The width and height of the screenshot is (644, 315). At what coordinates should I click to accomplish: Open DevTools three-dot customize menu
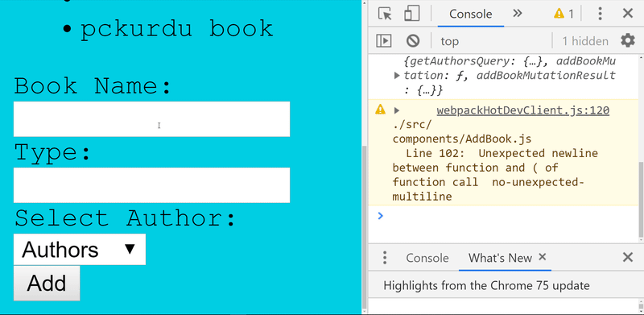600,14
